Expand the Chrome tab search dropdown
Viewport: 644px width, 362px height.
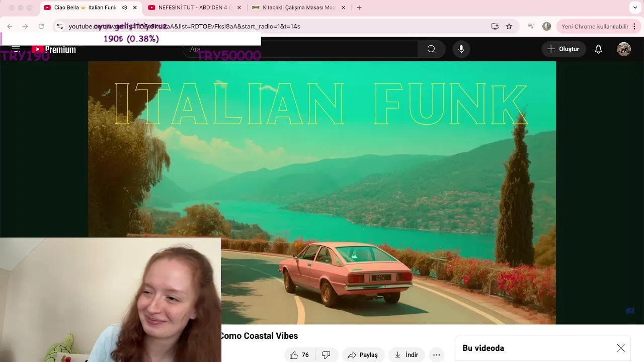click(635, 8)
